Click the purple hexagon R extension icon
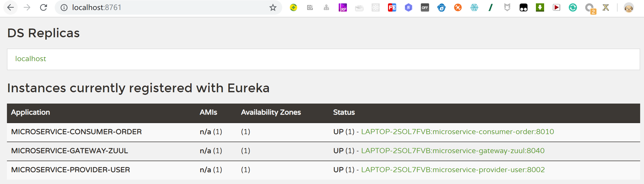Screen dimensions: 644x184 tap(409, 7)
